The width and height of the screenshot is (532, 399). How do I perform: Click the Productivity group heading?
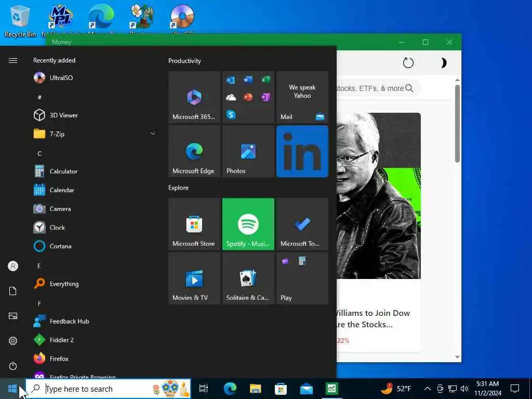click(184, 61)
